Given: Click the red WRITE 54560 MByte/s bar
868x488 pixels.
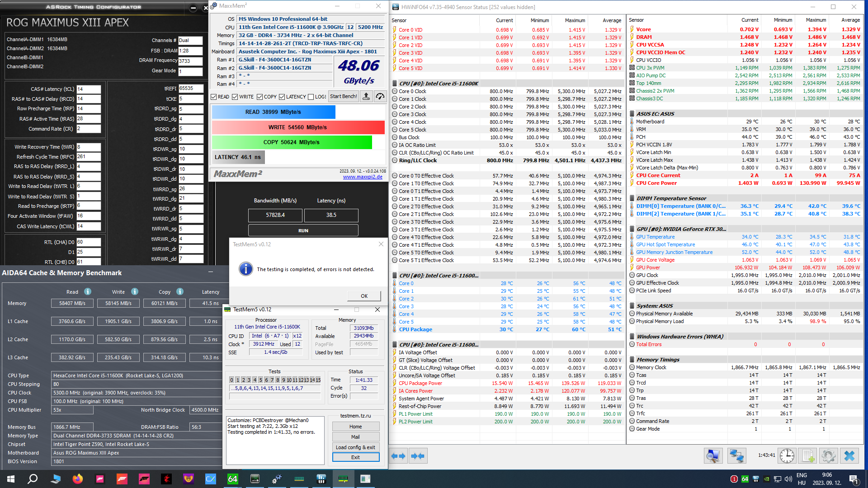Looking at the screenshot, I should (298, 127).
